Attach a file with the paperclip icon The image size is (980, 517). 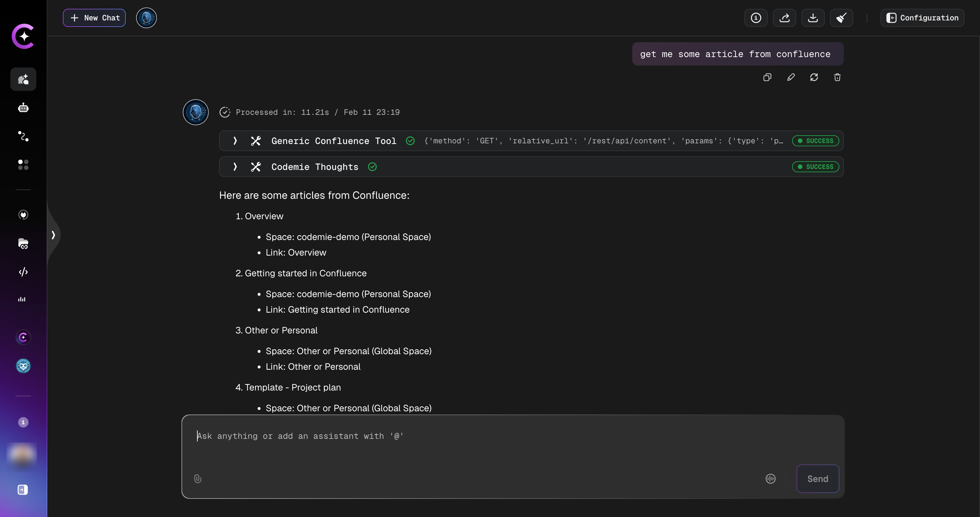click(x=197, y=479)
